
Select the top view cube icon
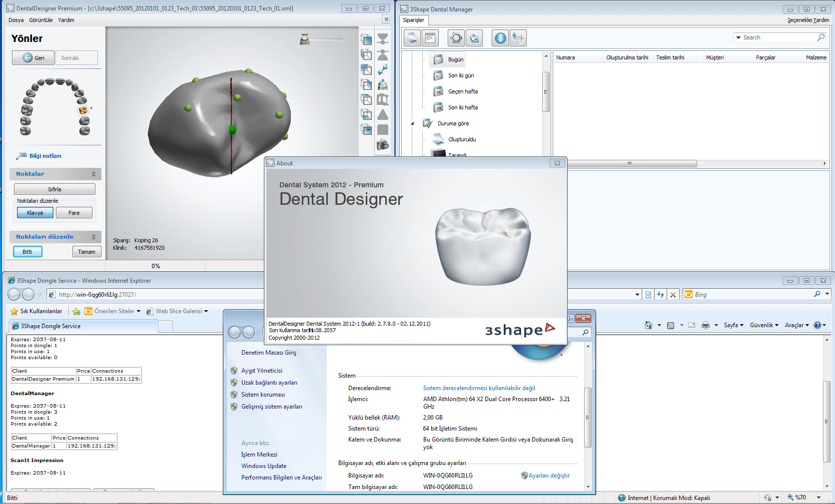pos(366,99)
